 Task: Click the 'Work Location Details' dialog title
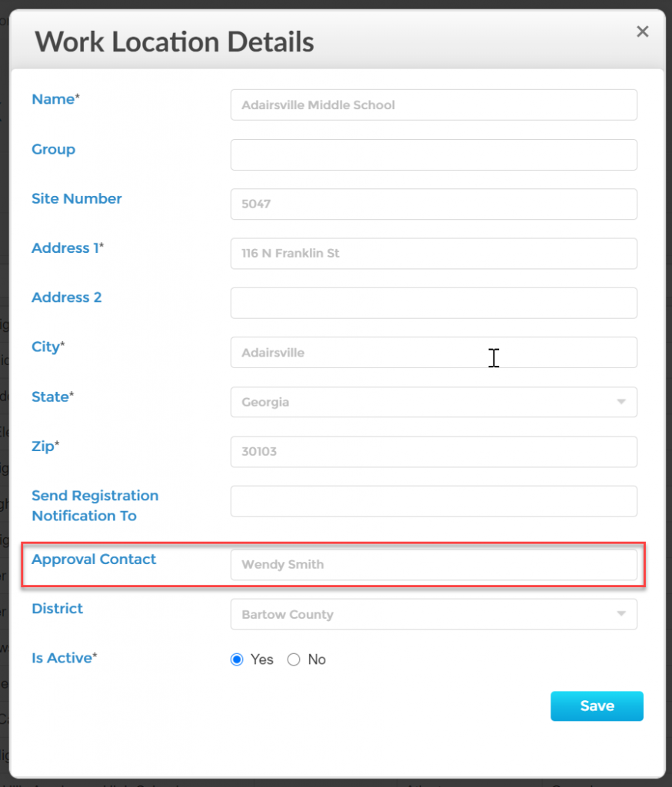[175, 42]
